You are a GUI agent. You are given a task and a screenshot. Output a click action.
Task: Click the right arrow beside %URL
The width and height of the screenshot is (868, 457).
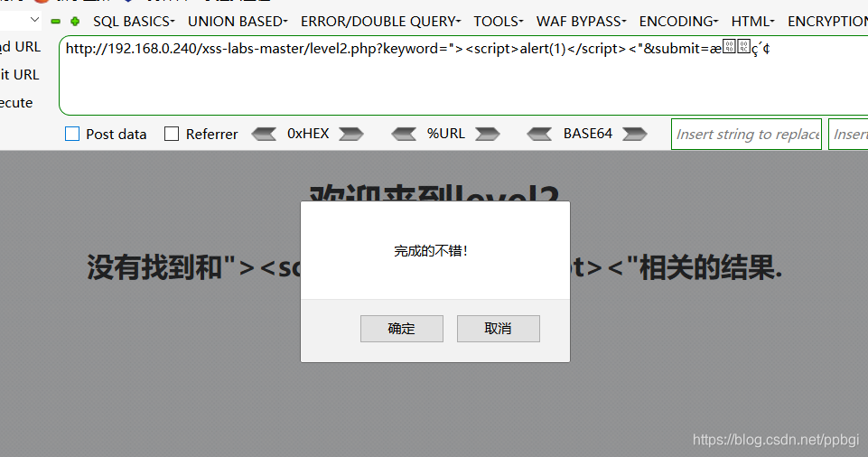click(487, 134)
